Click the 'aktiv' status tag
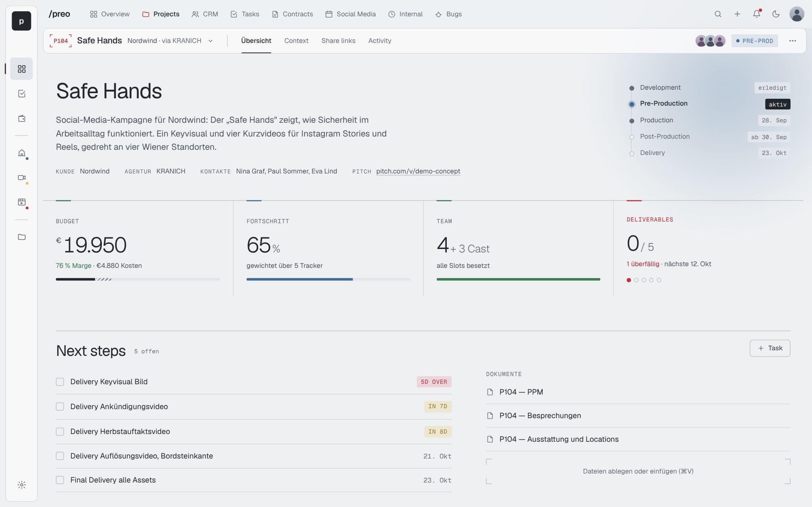This screenshot has width=812, height=507. (778, 104)
